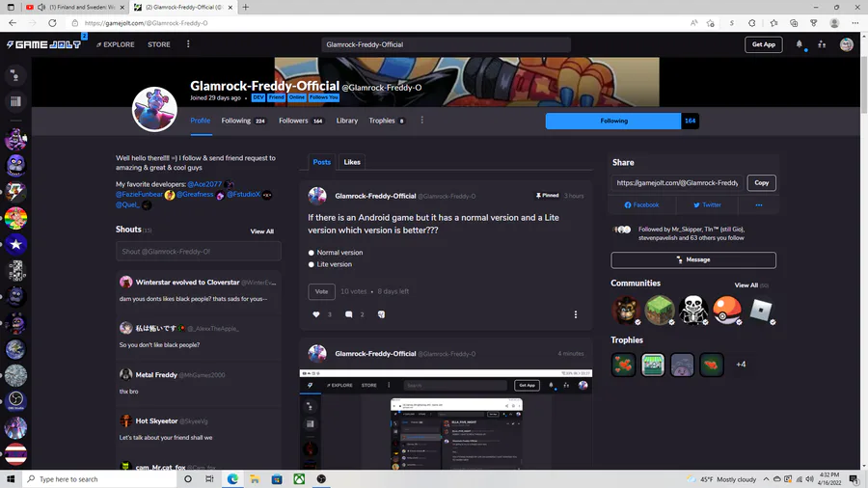Open the Minecraft community icon
Image resolution: width=868 pixels, height=488 pixels.
pyautogui.click(x=660, y=310)
